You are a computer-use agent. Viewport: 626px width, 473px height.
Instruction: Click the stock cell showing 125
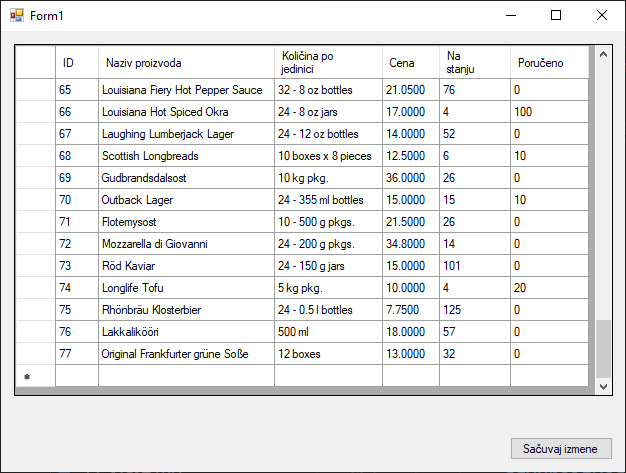(474, 310)
